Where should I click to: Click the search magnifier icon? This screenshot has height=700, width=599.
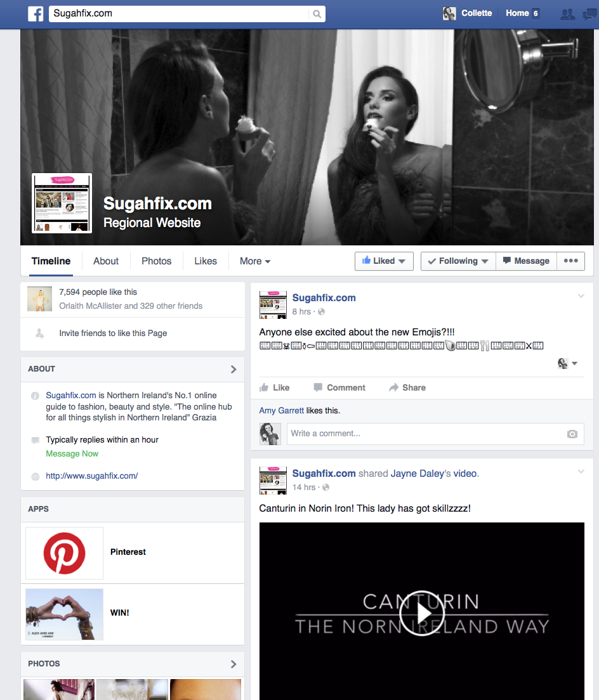317,14
